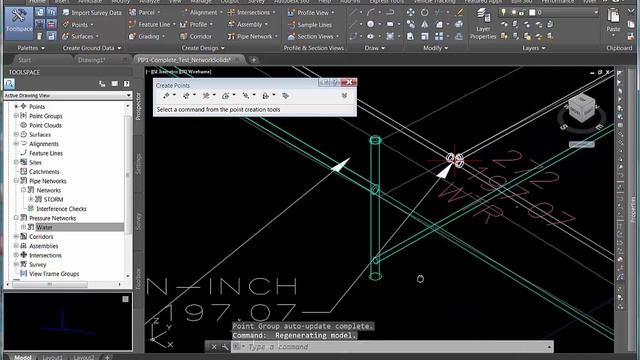Open the Surfaces ribbon dropdown
The height and width of the screenshot is (360, 640).
click(80, 36)
